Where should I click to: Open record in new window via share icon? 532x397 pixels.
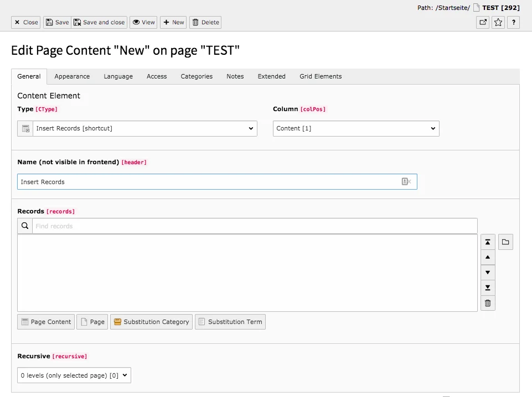point(482,22)
